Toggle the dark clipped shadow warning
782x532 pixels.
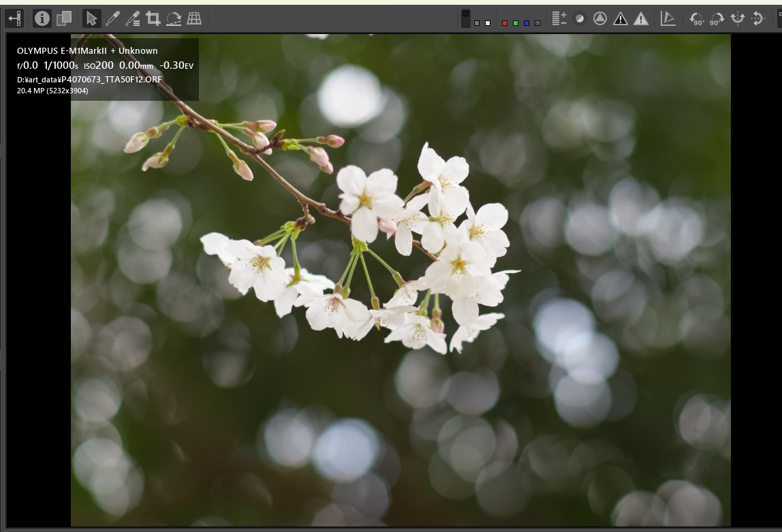[x=621, y=19]
